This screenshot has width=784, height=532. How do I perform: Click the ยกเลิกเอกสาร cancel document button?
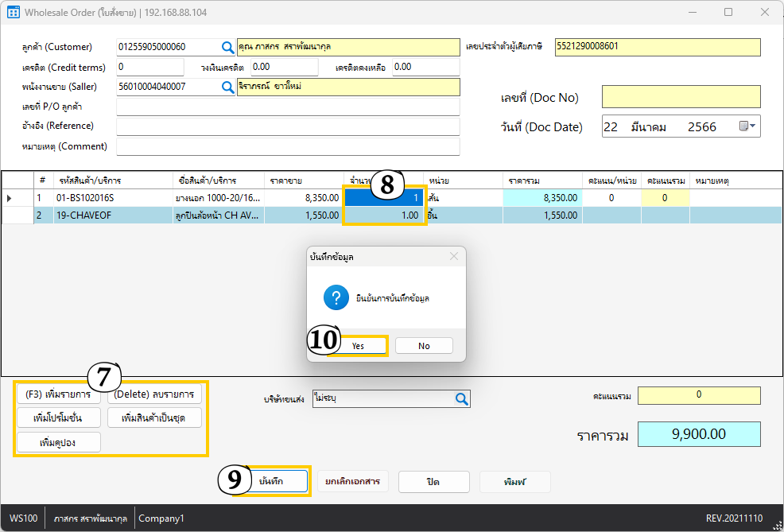(x=352, y=482)
